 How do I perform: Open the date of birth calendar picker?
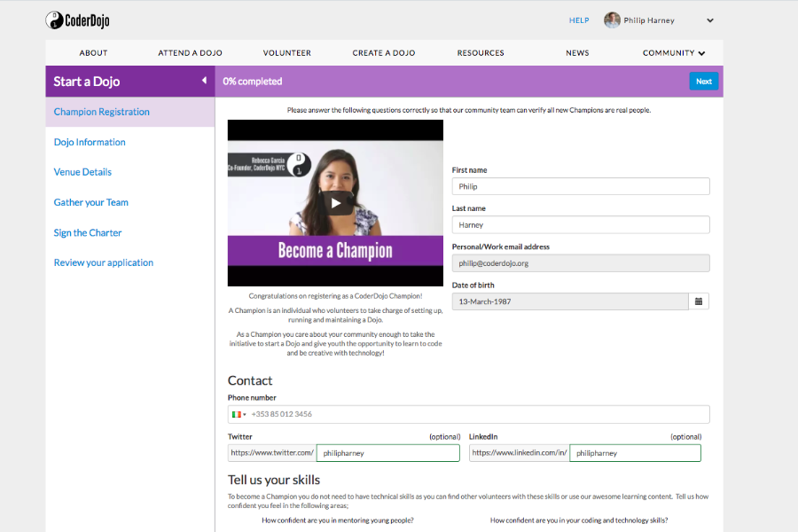(x=699, y=301)
